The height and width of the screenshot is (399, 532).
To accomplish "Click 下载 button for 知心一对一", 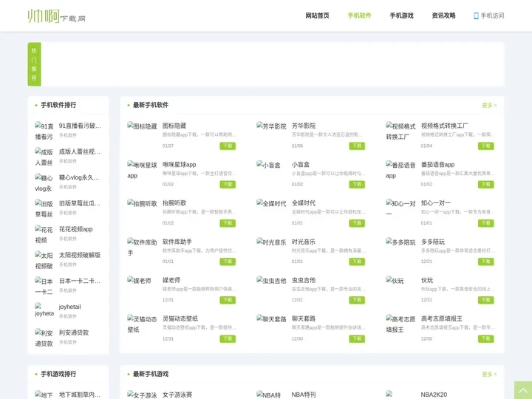I will [x=486, y=223].
